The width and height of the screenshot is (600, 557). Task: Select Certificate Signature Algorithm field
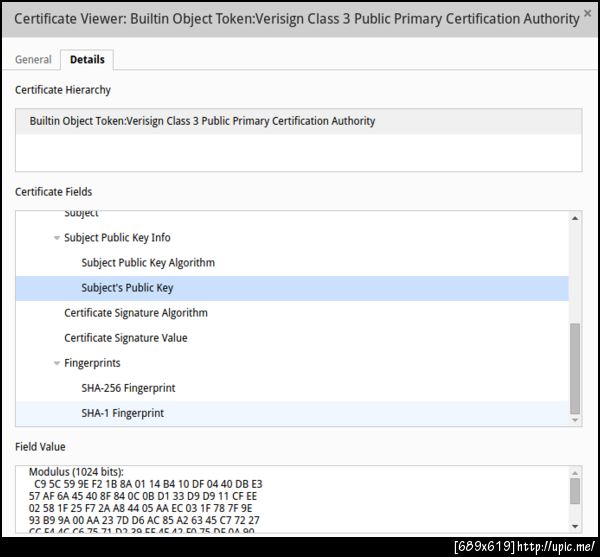tap(292, 313)
